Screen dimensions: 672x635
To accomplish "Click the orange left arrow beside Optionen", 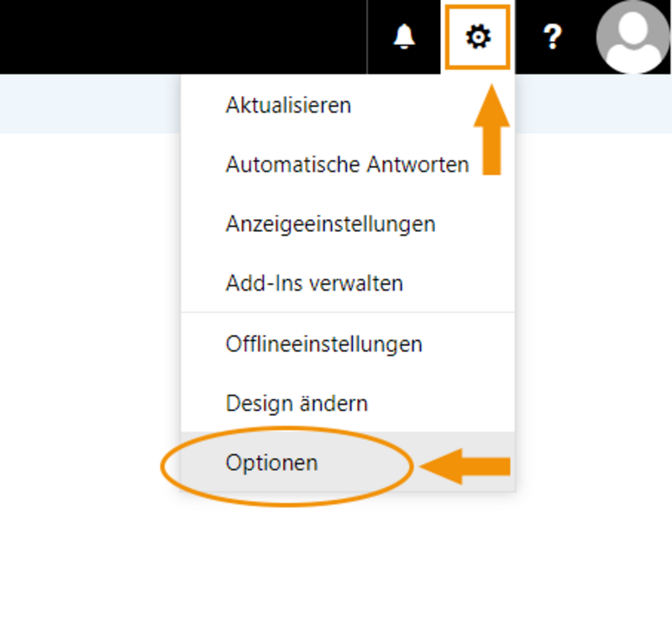I will [465, 466].
